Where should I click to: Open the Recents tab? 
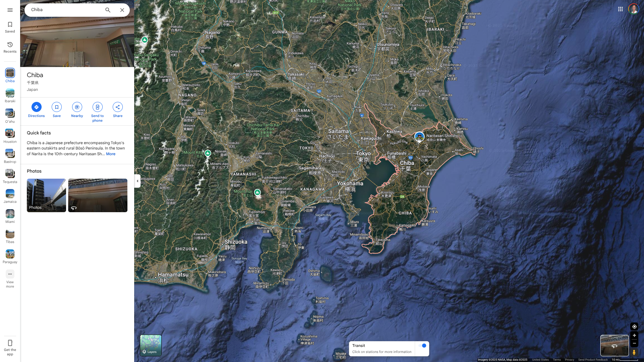(10, 47)
